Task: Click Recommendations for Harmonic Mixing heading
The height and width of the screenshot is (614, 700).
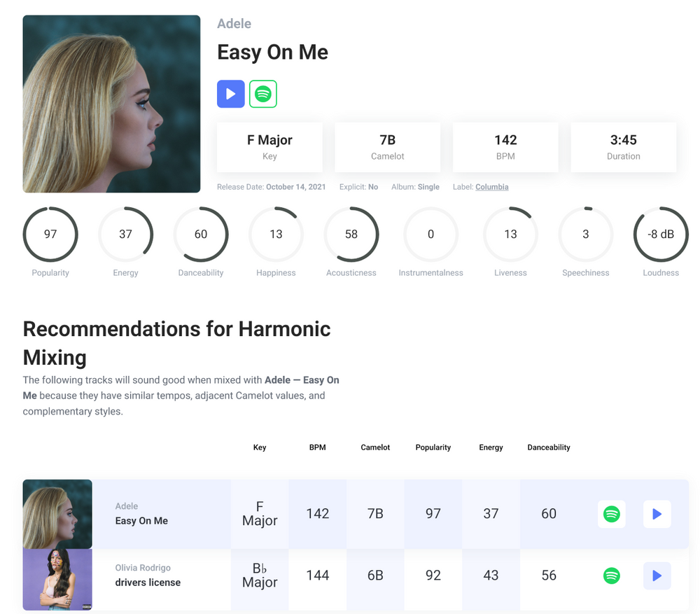Action: point(177,343)
